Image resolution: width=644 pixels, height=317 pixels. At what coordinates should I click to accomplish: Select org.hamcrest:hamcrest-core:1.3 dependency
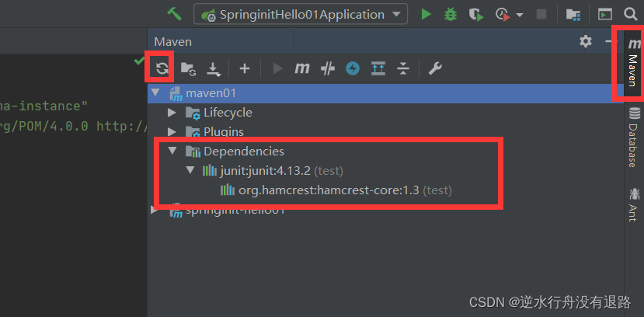click(336, 190)
